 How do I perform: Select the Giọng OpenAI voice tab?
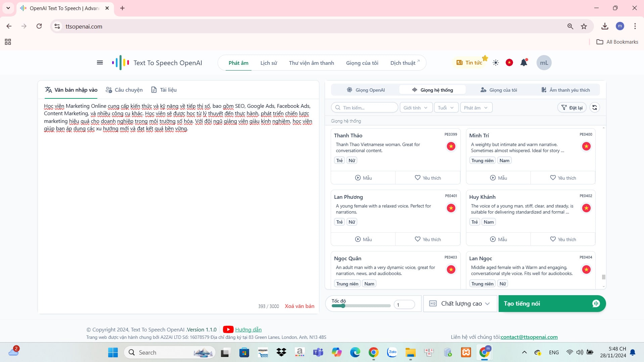click(x=366, y=90)
